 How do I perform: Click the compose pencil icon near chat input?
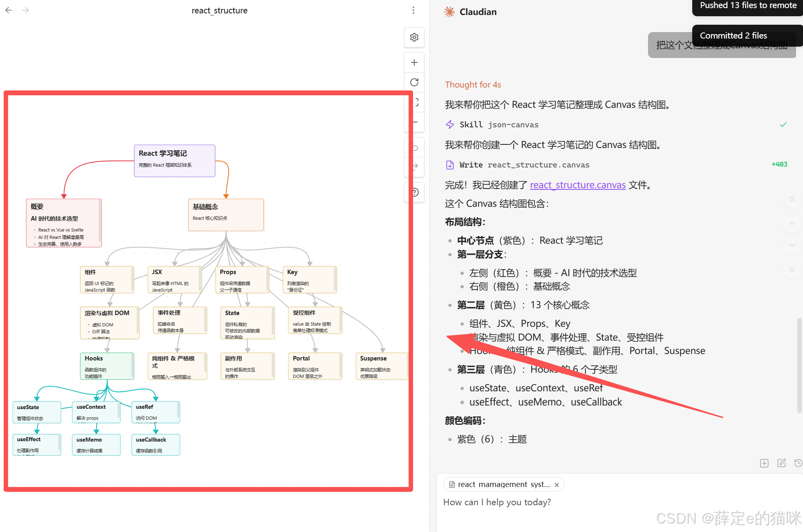click(781, 463)
